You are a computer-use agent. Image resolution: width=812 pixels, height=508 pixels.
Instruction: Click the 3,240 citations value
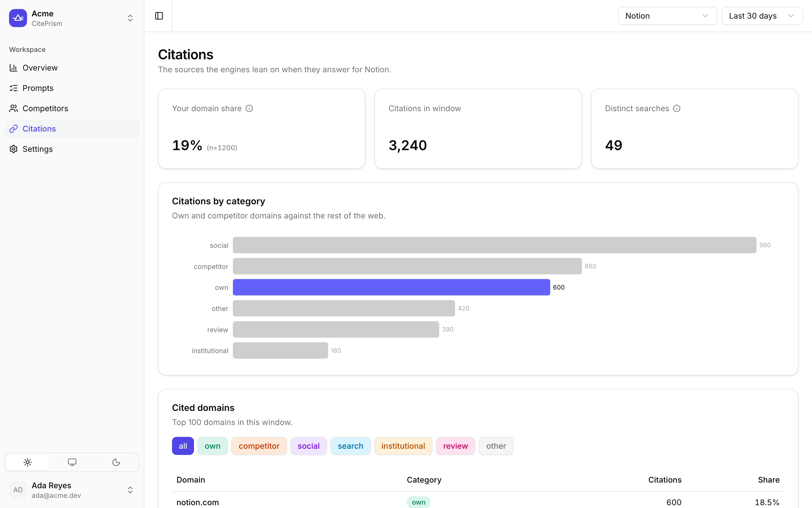coord(408,145)
